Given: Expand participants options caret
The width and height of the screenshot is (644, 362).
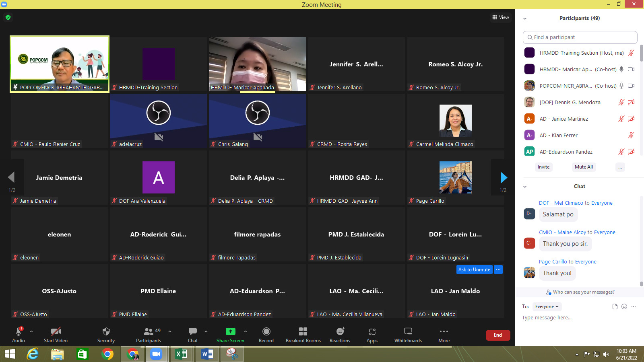Looking at the screenshot, I should click(170, 331).
